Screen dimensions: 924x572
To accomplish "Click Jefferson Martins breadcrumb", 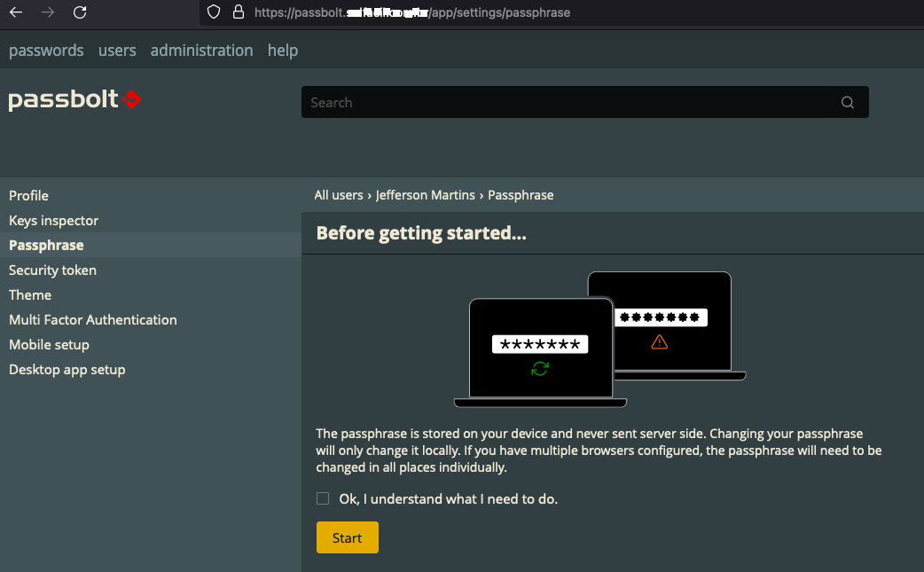I will [x=425, y=195].
